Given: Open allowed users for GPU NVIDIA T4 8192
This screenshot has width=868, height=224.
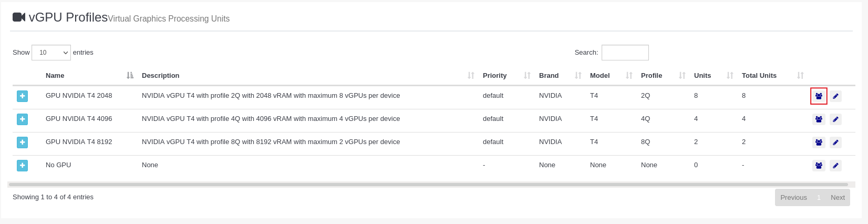Looking at the screenshot, I should click(x=819, y=142).
